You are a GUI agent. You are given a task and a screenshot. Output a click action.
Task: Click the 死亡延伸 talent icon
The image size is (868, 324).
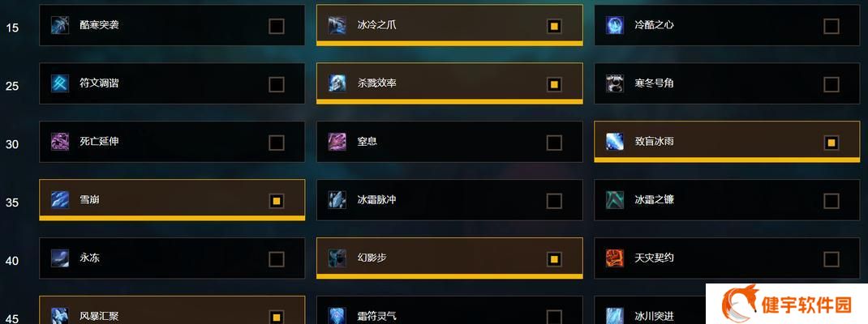click(60, 142)
